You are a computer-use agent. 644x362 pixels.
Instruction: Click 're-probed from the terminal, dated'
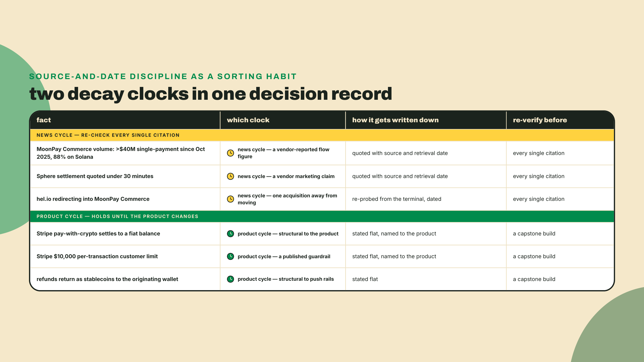click(x=397, y=199)
